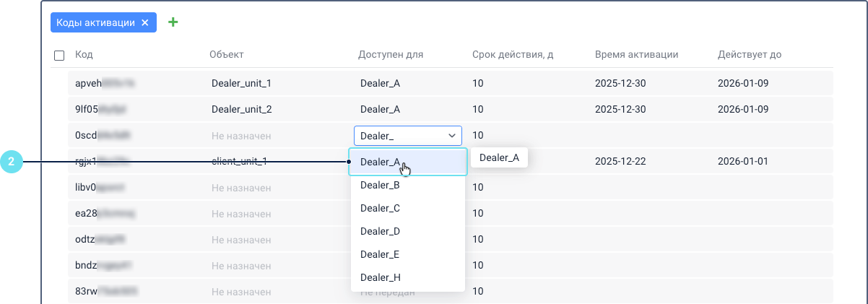
Task: Click the code cell starting with rgjx1
Action: (103, 161)
